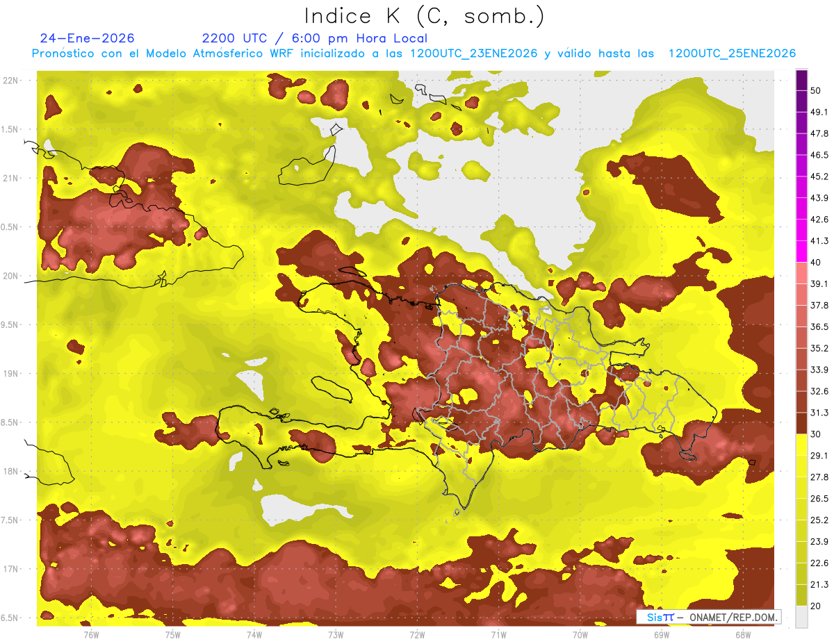The height and width of the screenshot is (644, 834).
Task: Click the '20N' latitude label
Action: click(x=10, y=276)
